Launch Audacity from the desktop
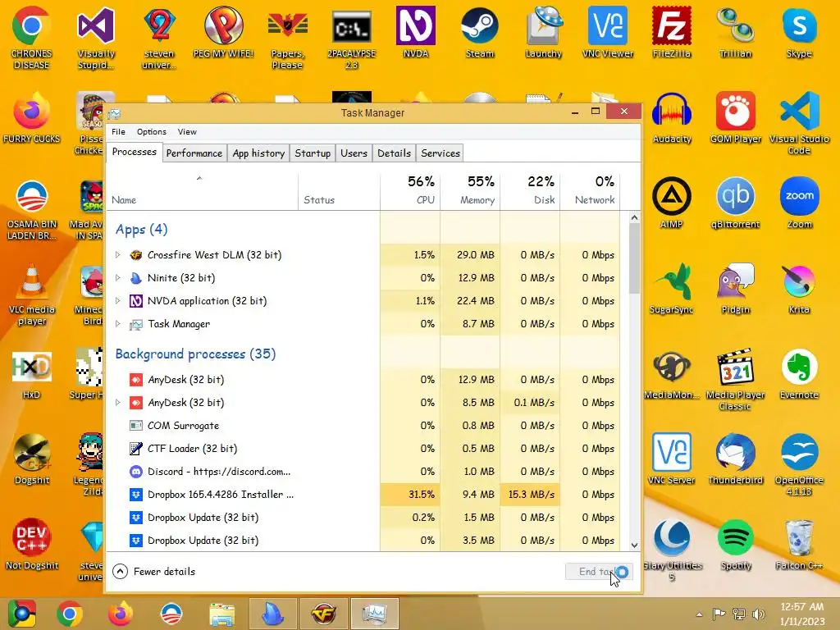Viewport: 840px width, 630px height. (x=672, y=118)
